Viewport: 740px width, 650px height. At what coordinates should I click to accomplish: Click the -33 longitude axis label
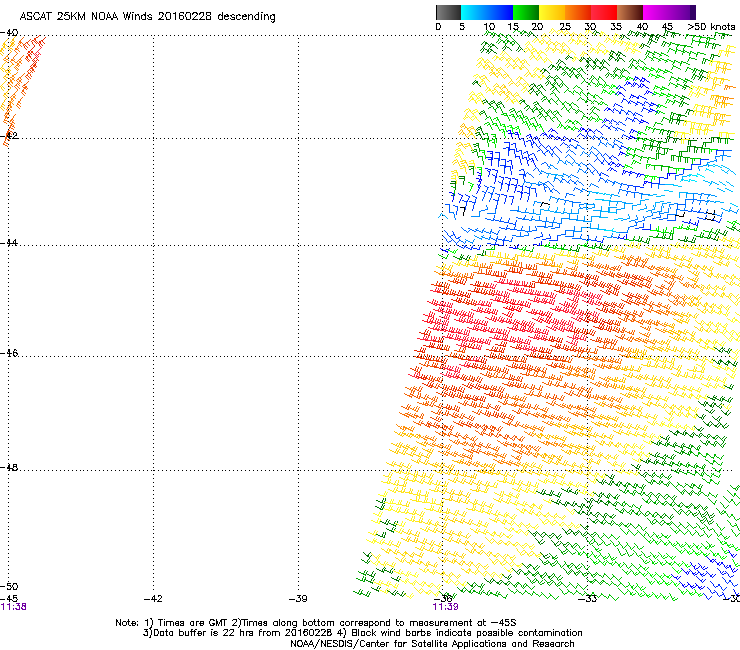tap(587, 599)
